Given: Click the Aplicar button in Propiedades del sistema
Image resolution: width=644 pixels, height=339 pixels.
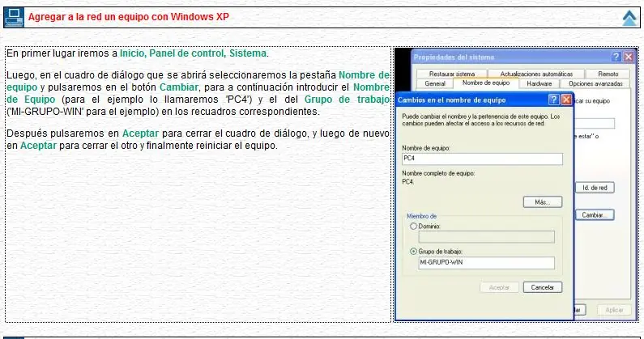Looking at the screenshot, I should point(614,310).
